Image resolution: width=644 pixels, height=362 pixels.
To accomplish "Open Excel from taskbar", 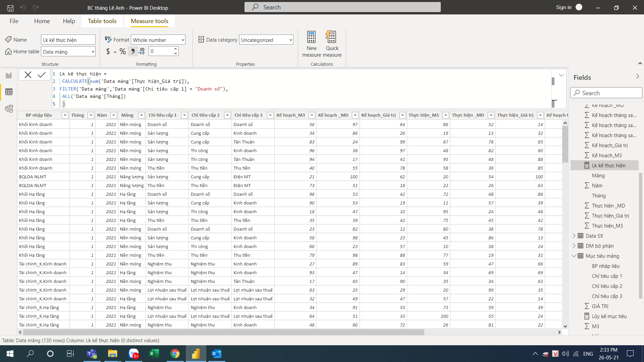I will pos(154,354).
